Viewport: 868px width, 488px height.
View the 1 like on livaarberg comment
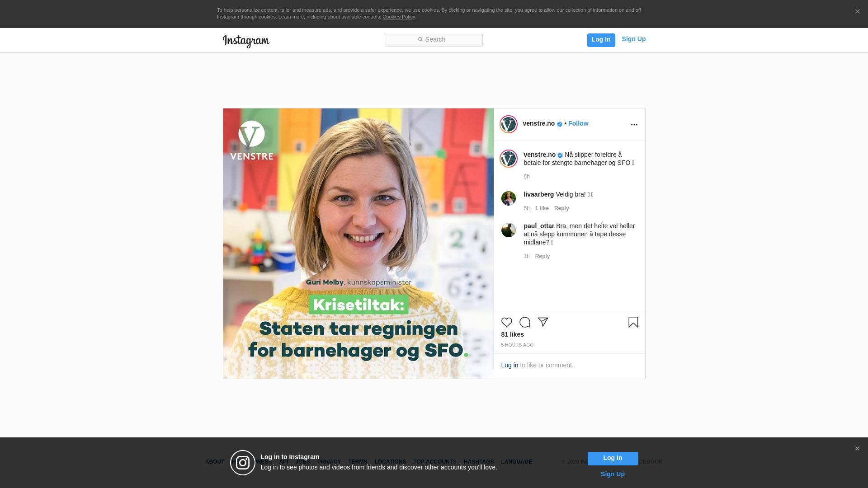coord(542,208)
